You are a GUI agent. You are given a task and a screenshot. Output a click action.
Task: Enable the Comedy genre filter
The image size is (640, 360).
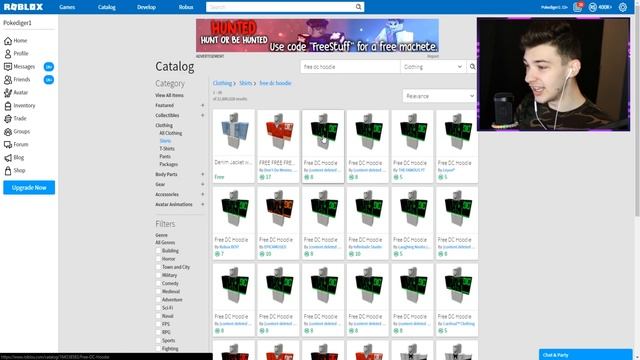pos(158,283)
